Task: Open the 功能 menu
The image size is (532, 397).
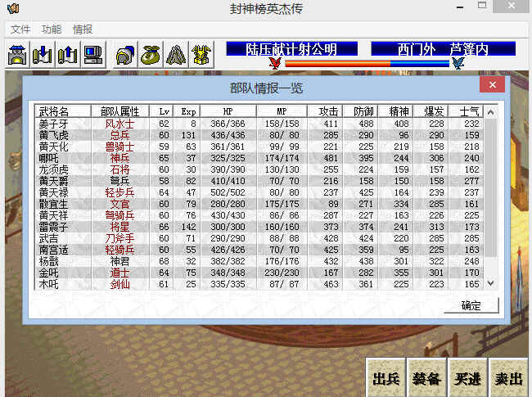Action: coord(52,29)
